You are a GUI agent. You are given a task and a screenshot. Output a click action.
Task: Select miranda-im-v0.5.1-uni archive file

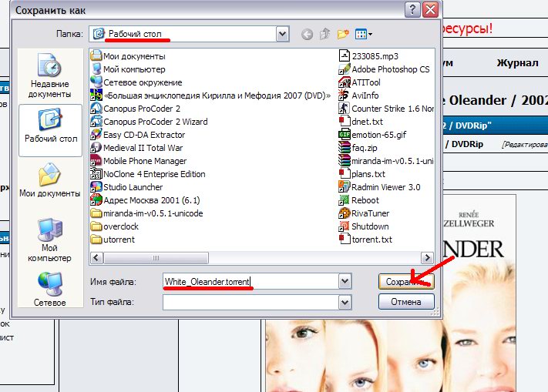tap(386, 161)
